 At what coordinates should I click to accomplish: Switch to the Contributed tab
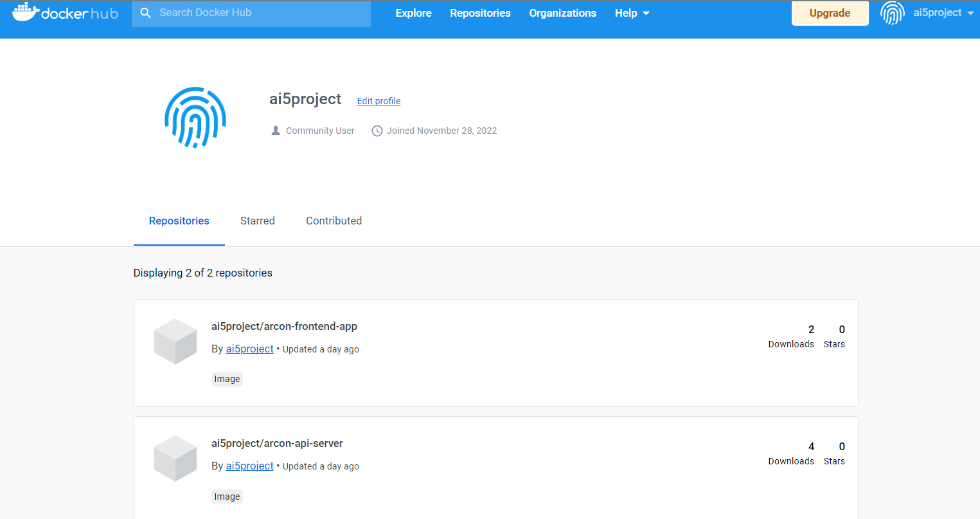pos(334,221)
